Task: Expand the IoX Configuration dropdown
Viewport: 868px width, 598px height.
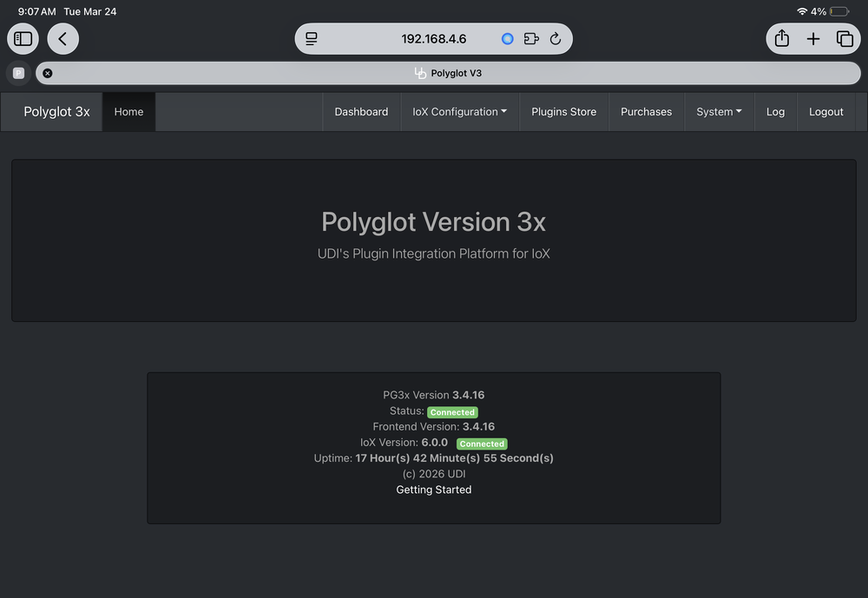Action: coord(459,112)
